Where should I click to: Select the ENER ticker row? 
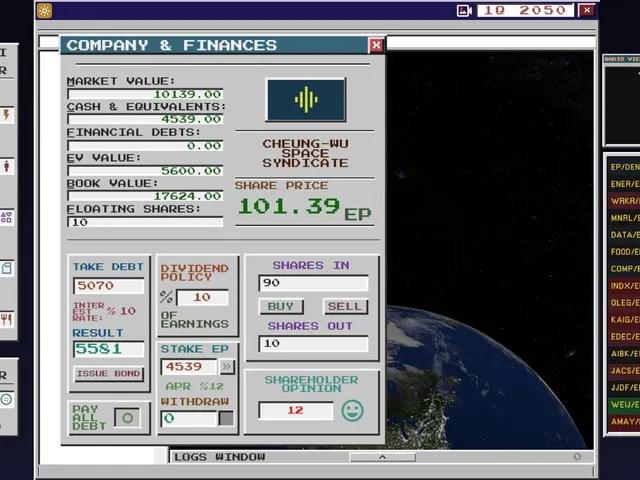[624, 184]
